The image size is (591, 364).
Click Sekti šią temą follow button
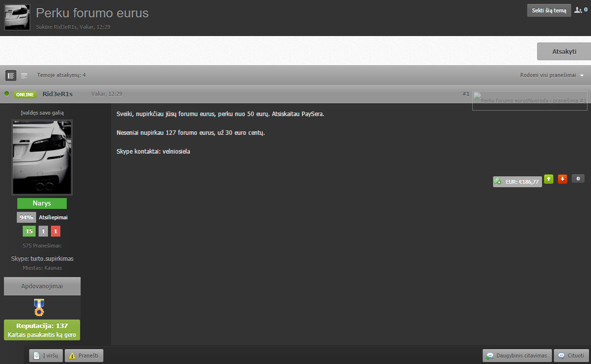(x=549, y=10)
